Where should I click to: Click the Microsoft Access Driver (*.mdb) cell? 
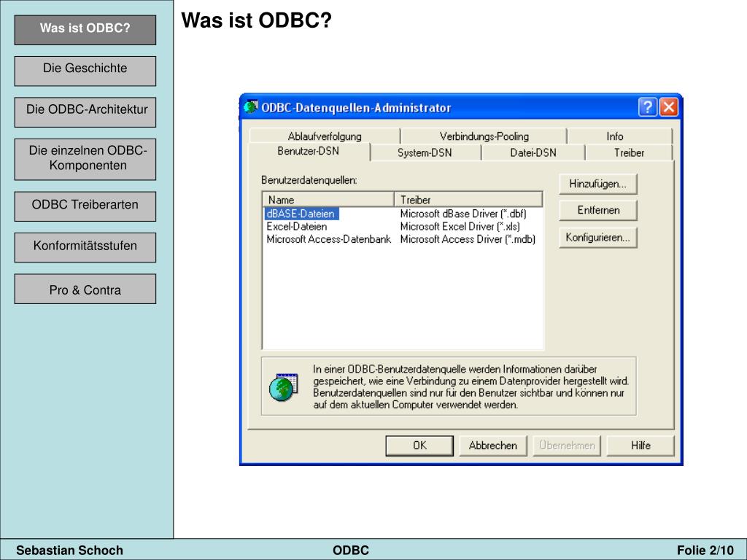pos(468,239)
